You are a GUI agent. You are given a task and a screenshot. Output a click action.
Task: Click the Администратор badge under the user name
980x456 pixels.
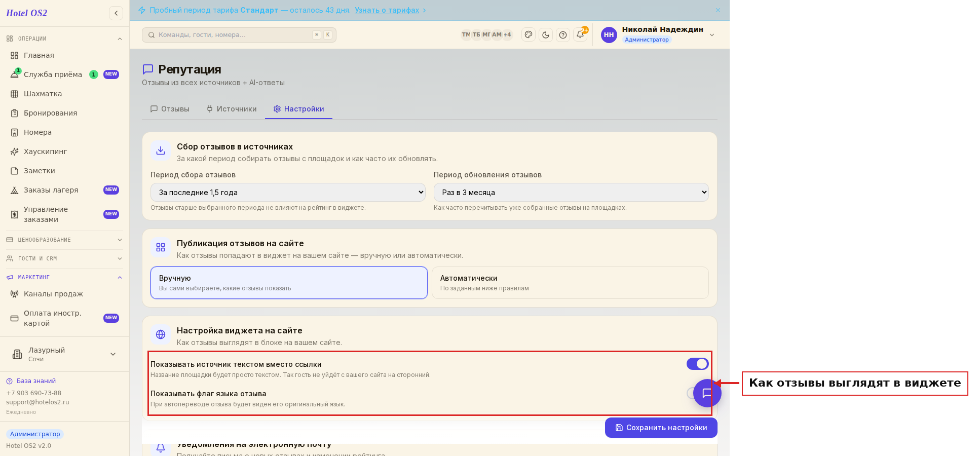click(647, 40)
